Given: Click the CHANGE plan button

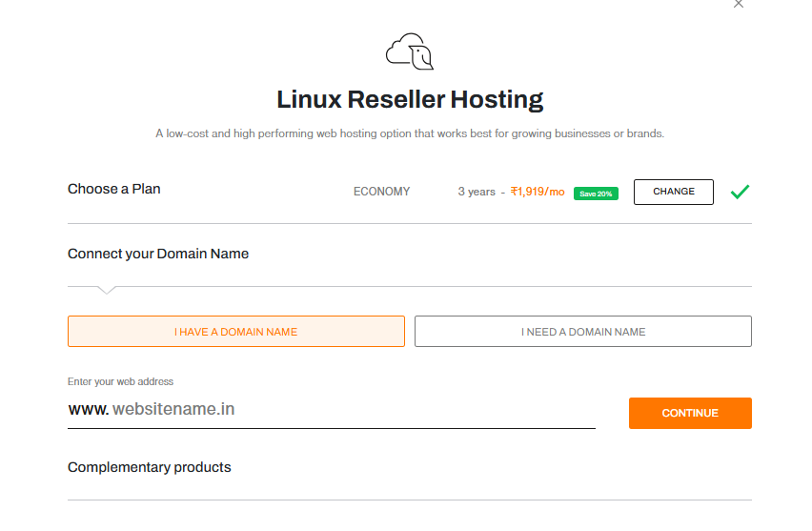Looking at the screenshot, I should tap(673, 192).
